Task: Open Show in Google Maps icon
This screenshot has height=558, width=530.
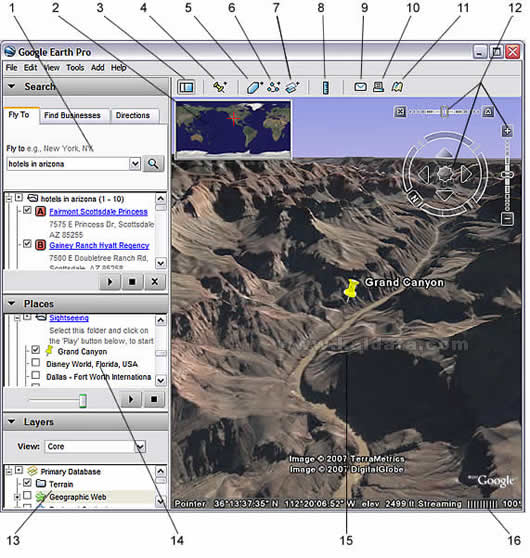Action: tap(397, 87)
